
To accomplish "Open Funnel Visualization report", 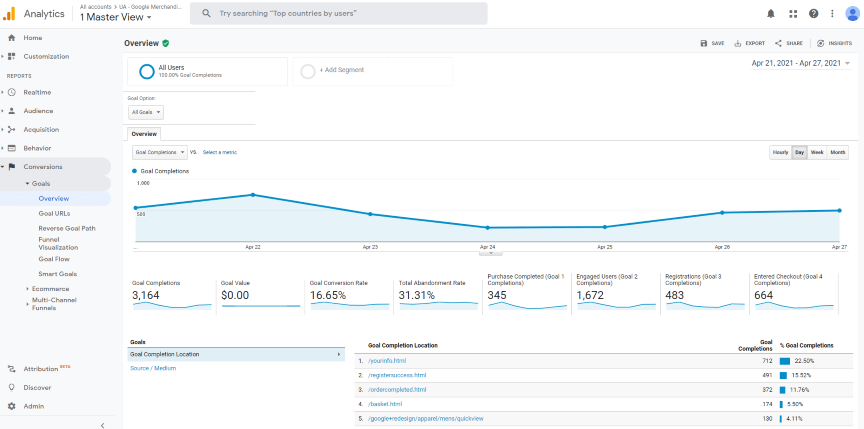I will [60, 243].
